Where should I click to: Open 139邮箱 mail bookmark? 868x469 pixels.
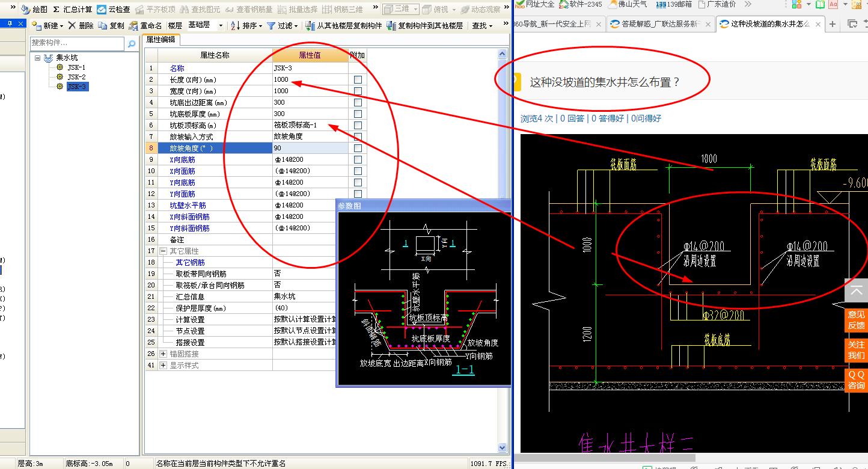pos(673,4)
